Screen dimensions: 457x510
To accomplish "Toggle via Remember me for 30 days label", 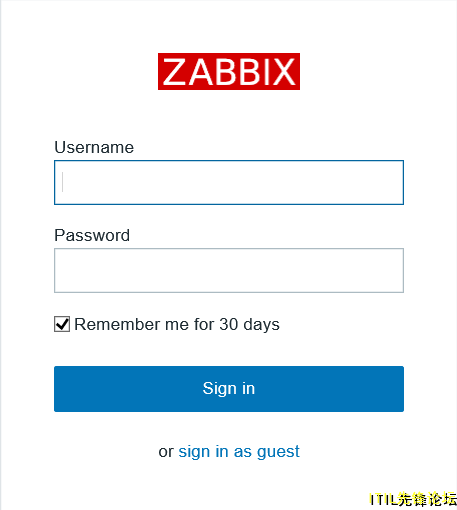I will point(177,324).
